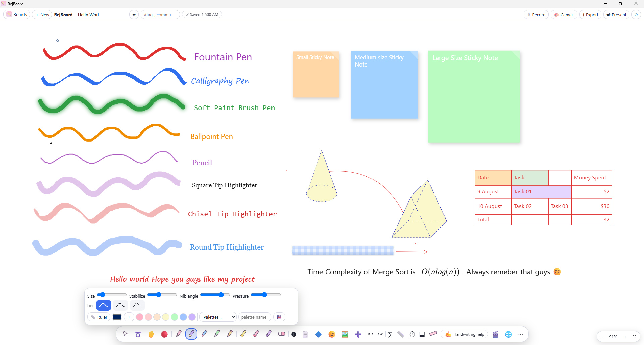Open the blue diamond shapes tool

point(318,334)
